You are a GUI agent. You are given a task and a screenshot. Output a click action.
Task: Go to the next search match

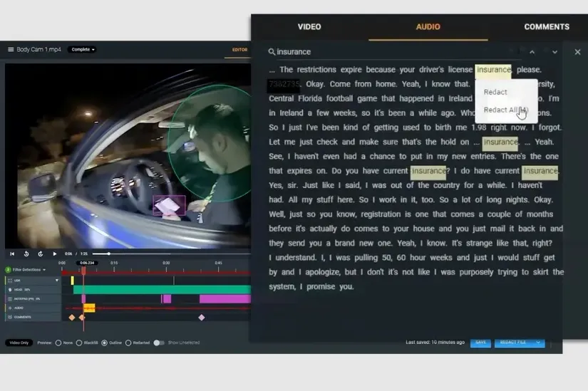pos(555,52)
